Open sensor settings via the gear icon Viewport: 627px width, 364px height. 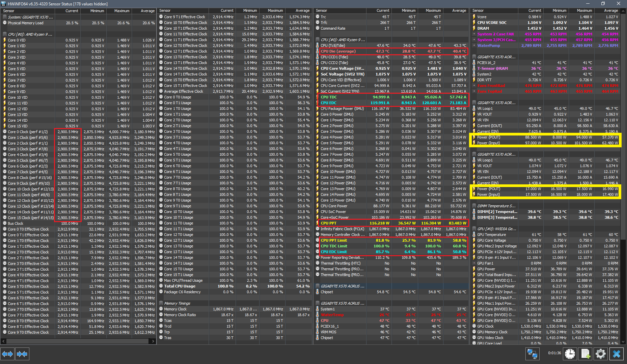[x=601, y=354]
